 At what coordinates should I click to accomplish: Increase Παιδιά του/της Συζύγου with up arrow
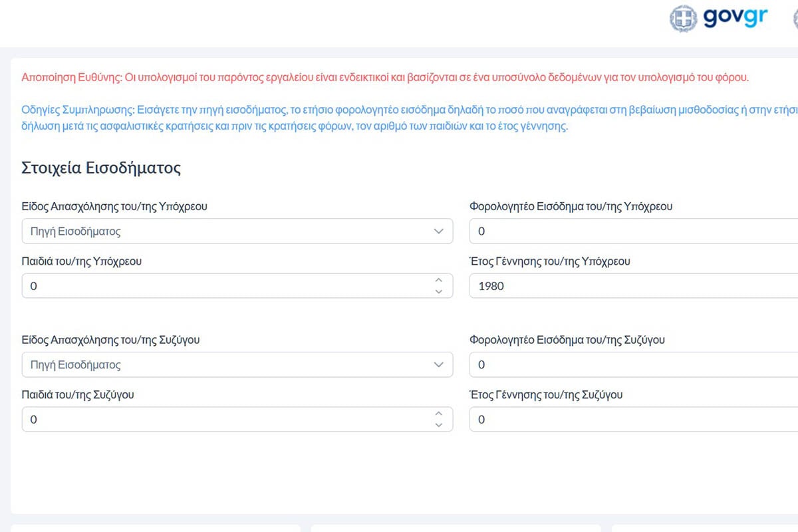coord(438,414)
